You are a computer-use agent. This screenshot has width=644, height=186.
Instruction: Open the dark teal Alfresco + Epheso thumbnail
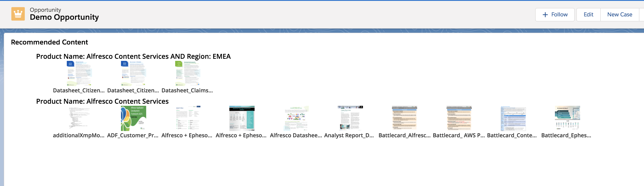tap(242, 118)
